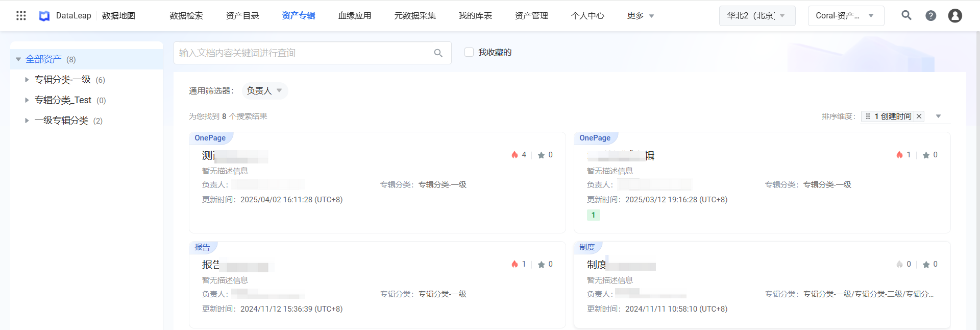Screen dimensions: 980x330
Task: Expand 专辑分类_Test tree node
Action: coord(27,100)
